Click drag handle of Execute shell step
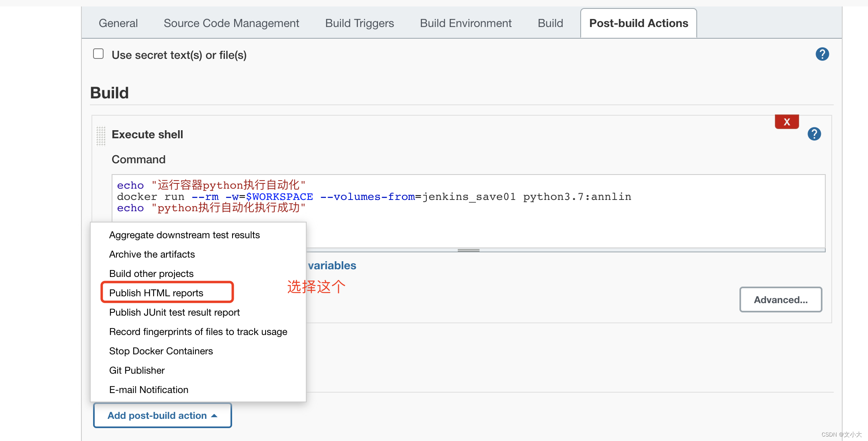 point(100,135)
